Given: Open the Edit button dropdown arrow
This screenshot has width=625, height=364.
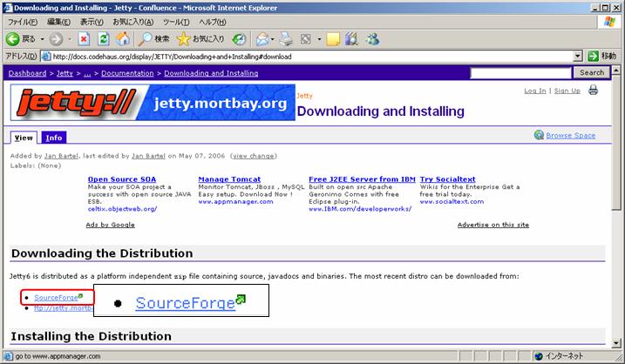Looking at the screenshot, I should click(x=319, y=39).
